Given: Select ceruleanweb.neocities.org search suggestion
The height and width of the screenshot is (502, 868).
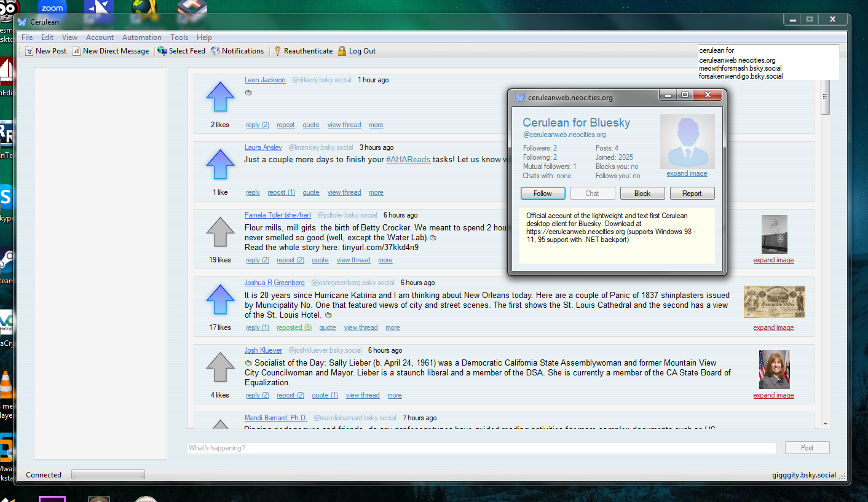Looking at the screenshot, I should click(x=737, y=60).
